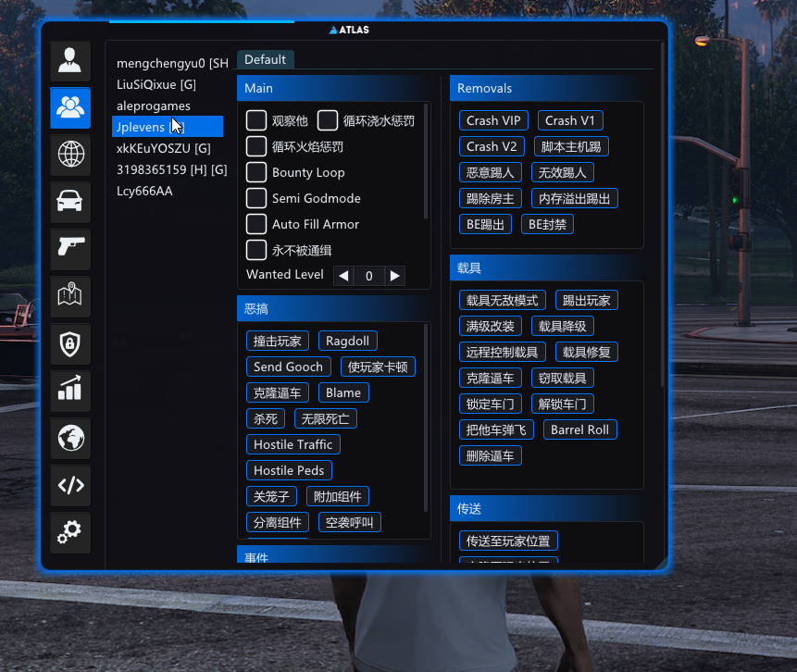797x672 pixels.
Task: Click the 恶意踢人 button
Action: (490, 172)
